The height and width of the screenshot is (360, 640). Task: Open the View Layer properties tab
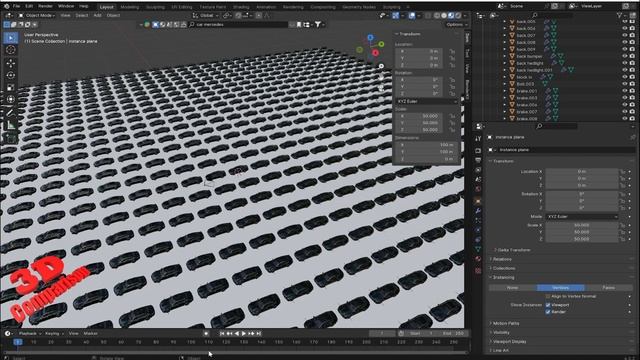(478, 170)
